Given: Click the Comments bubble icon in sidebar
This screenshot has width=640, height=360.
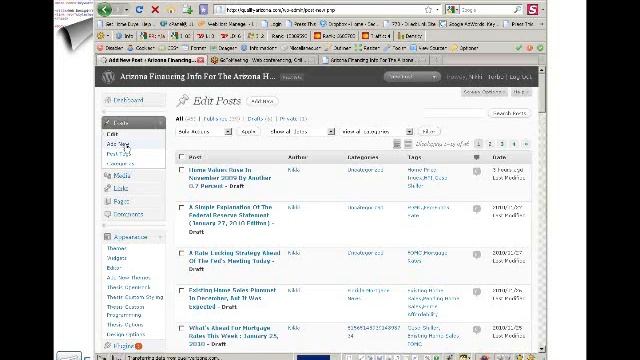Looking at the screenshot, I should click(108, 214).
